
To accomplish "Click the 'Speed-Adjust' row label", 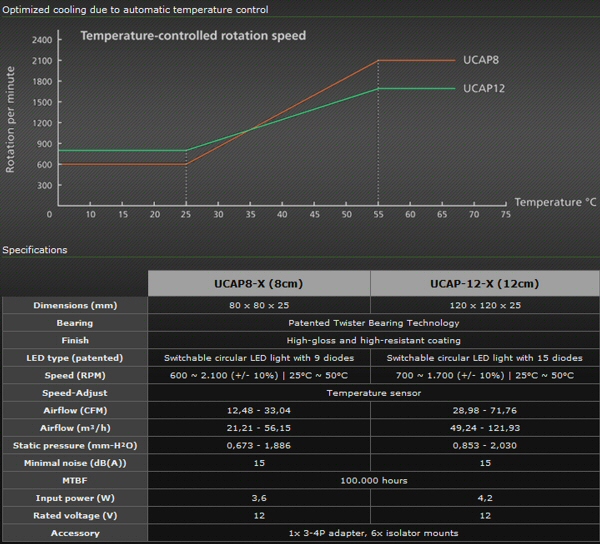I will coord(75,393).
